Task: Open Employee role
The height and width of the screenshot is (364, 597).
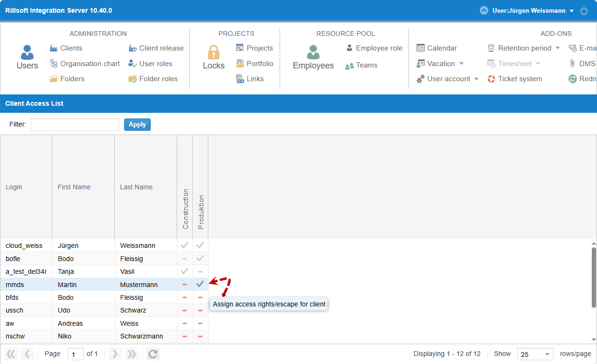Action: coord(374,48)
